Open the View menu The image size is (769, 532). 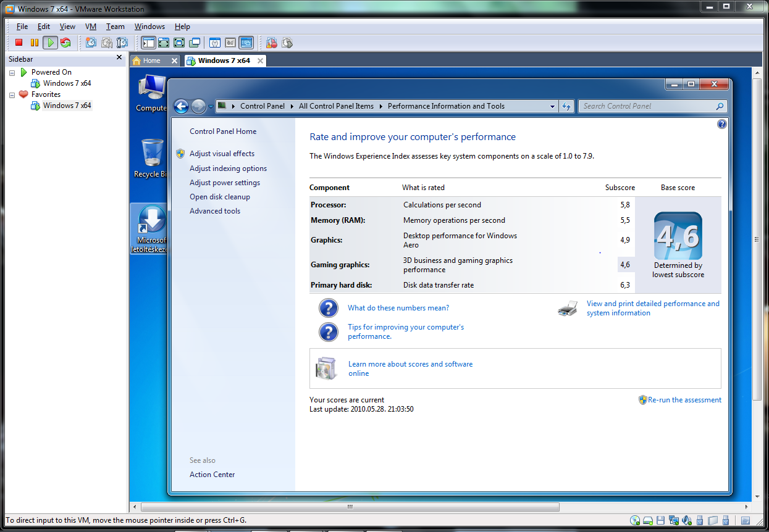[67, 27]
